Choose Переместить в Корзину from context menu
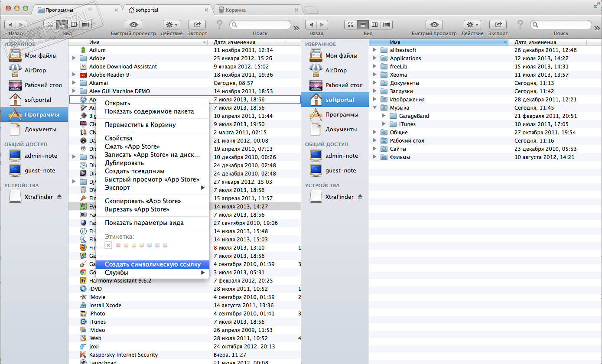Viewport: 602px width, 364px height. [152, 125]
